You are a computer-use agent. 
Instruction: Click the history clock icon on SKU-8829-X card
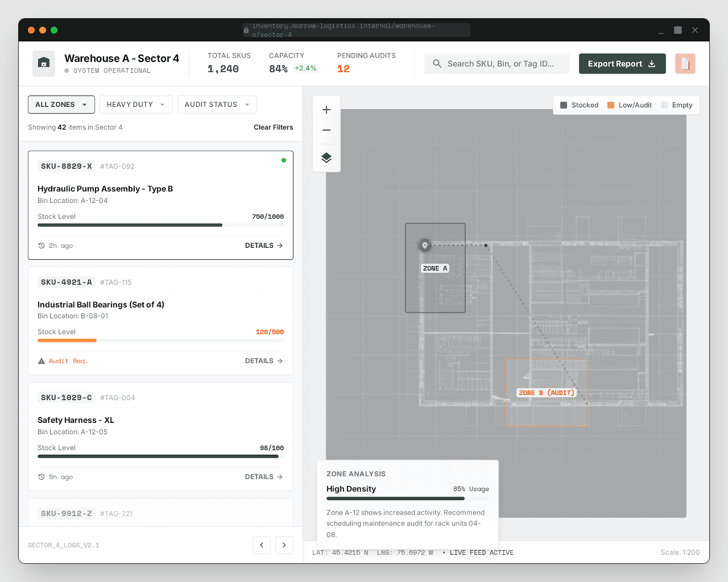click(x=41, y=245)
